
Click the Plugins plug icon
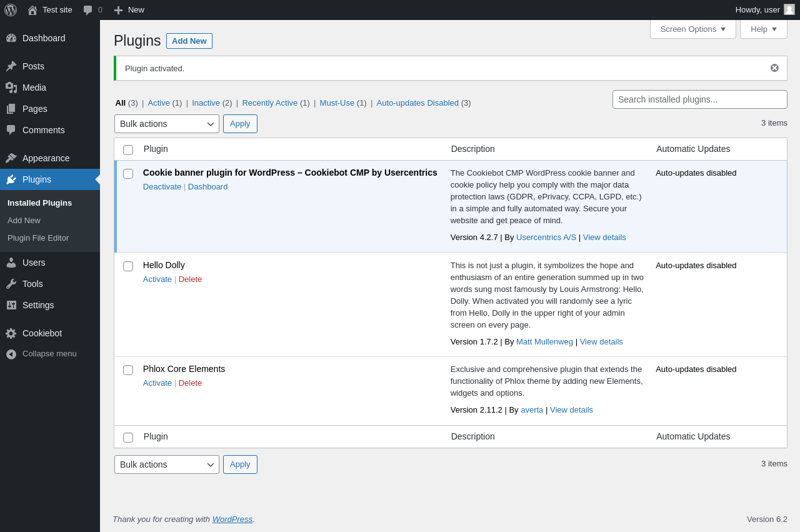[11, 179]
